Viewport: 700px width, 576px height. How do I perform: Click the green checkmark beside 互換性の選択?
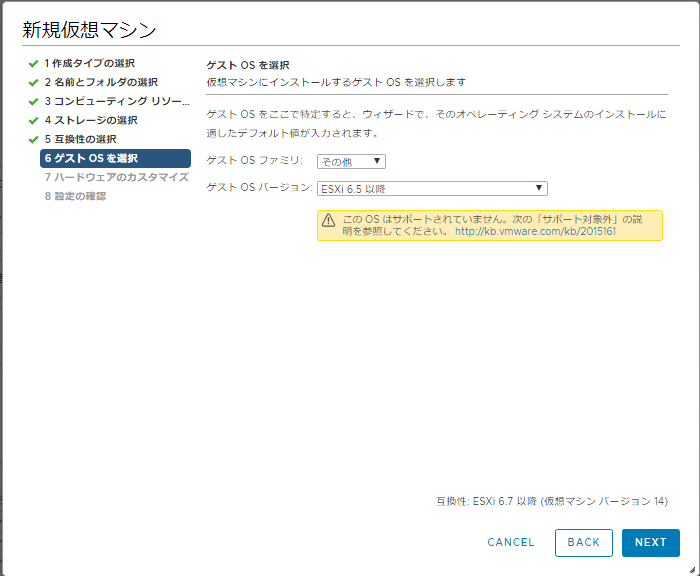pos(33,140)
